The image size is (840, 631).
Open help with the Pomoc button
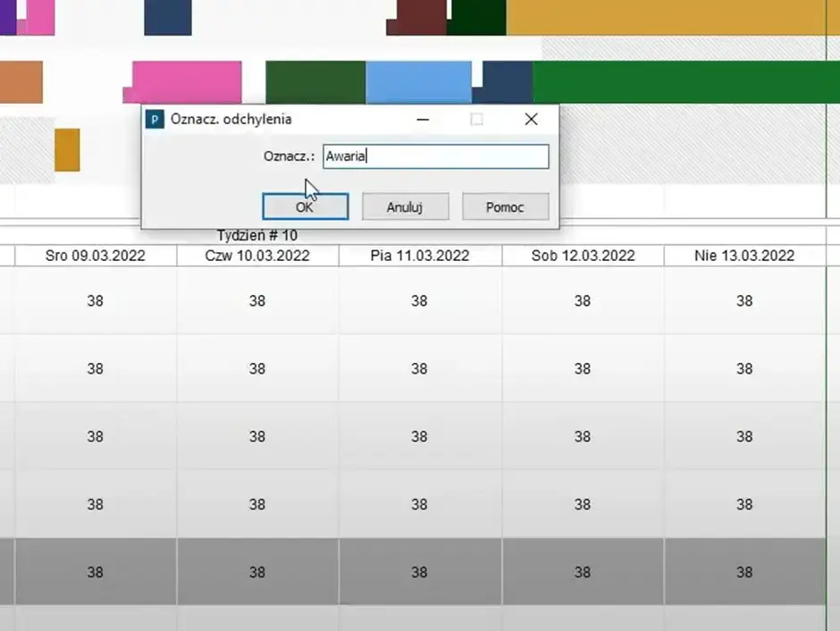pos(505,206)
